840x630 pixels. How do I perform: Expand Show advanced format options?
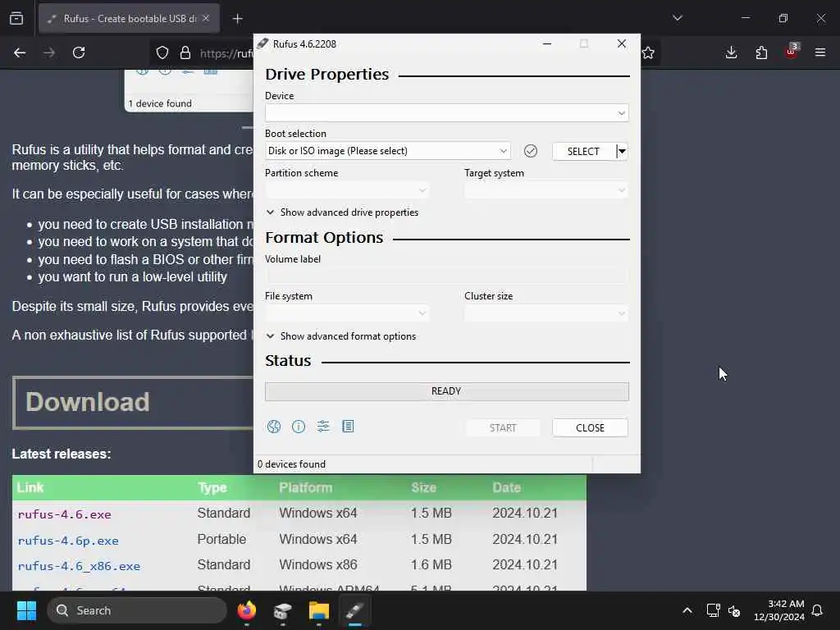pos(341,336)
